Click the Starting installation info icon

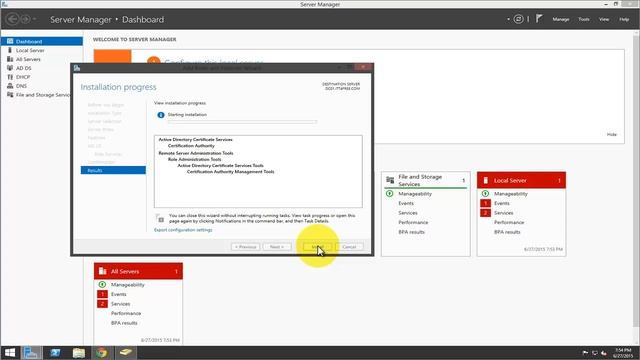click(161, 115)
